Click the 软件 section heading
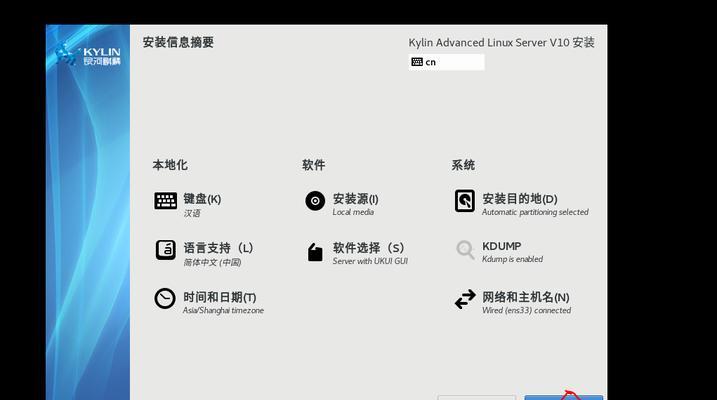The image size is (717, 400). (x=313, y=165)
